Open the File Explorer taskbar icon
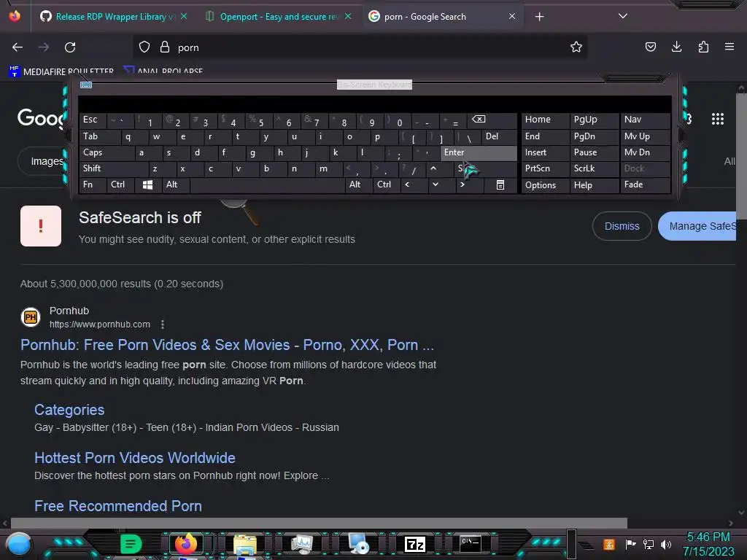 (245, 544)
